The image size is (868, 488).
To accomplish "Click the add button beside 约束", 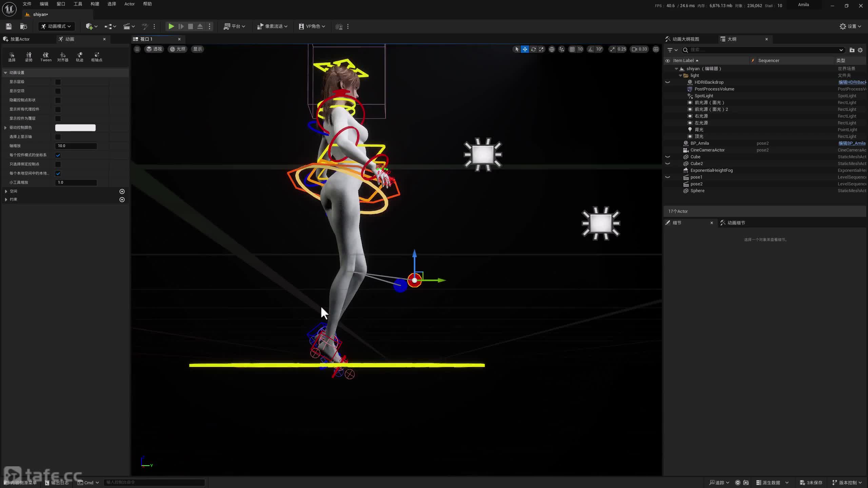I will coord(122,200).
